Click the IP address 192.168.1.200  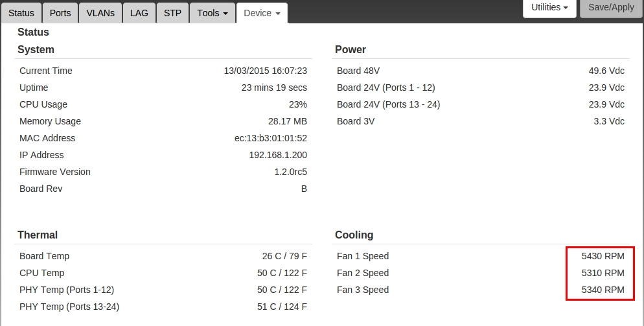click(x=278, y=155)
